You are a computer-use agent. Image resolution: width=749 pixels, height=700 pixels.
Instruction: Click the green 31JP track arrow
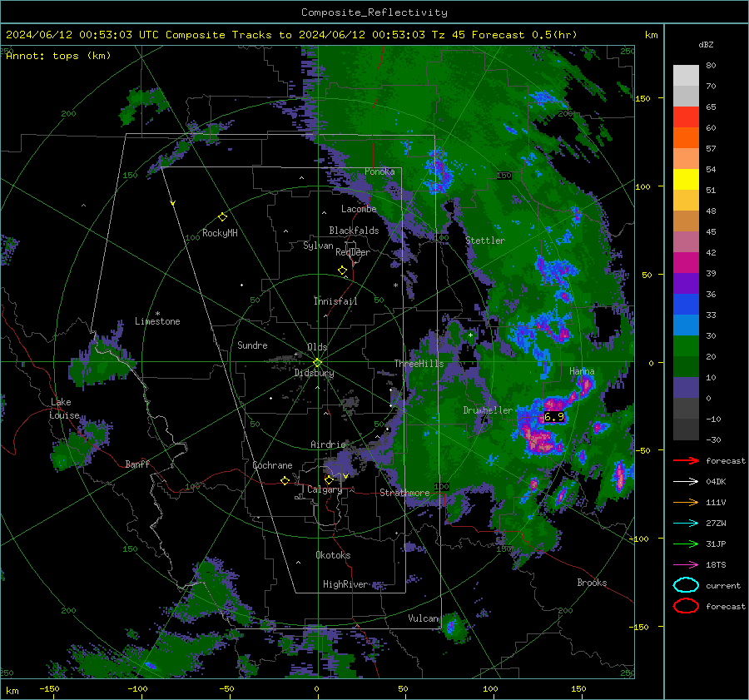686,544
